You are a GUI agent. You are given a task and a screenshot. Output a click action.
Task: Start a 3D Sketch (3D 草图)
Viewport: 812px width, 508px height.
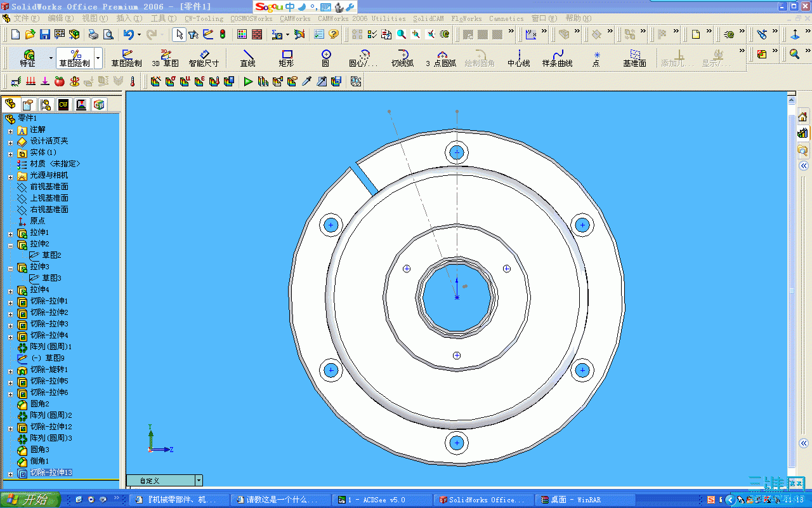click(165, 58)
